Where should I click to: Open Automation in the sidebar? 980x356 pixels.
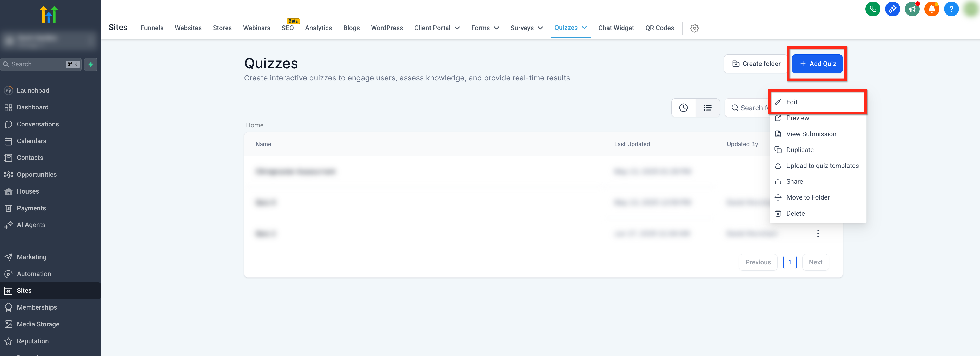[x=34, y=274]
